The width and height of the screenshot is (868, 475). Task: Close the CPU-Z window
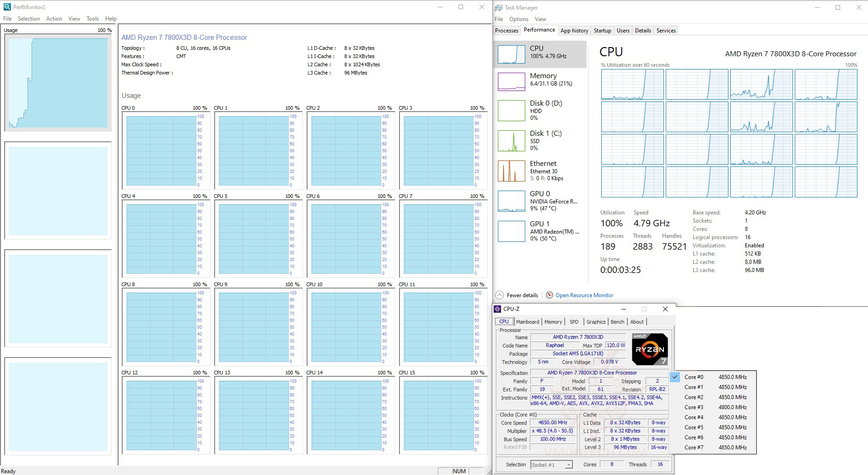coord(665,309)
